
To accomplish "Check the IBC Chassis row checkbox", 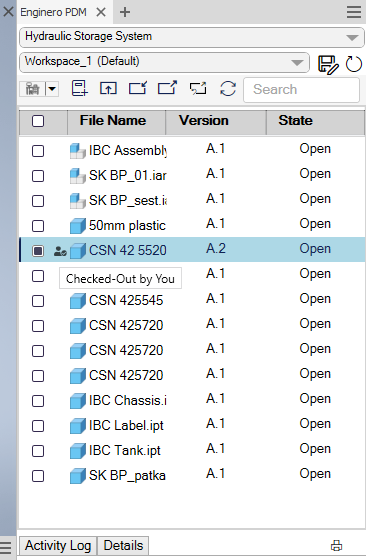I will tap(38, 401).
